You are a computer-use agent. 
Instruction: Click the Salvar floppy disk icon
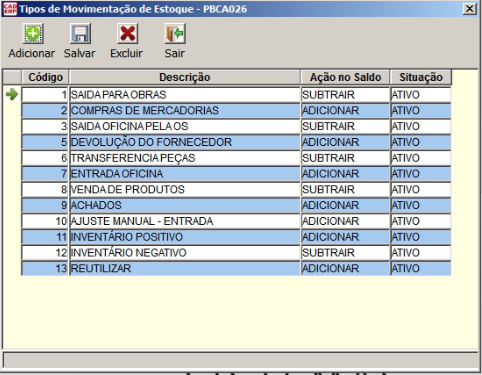tap(80, 34)
